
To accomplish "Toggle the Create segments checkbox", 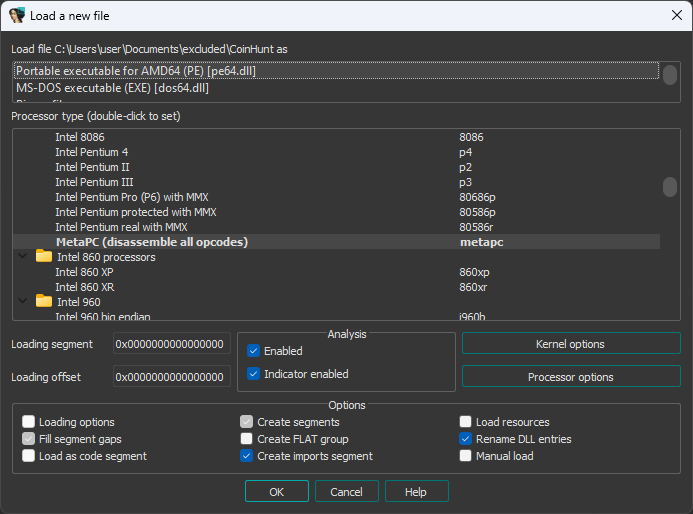I will [247, 422].
